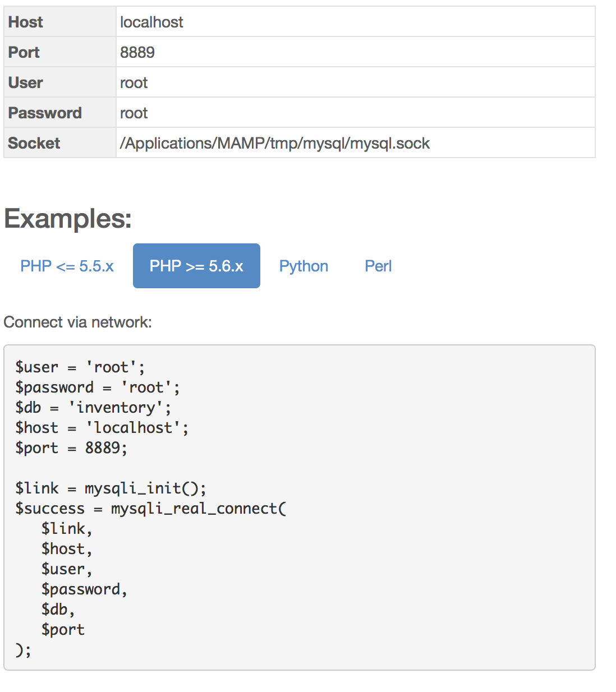This screenshot has width=616, height=692.
Task: Click the 8889 port value cell
Action: (137, 52)
